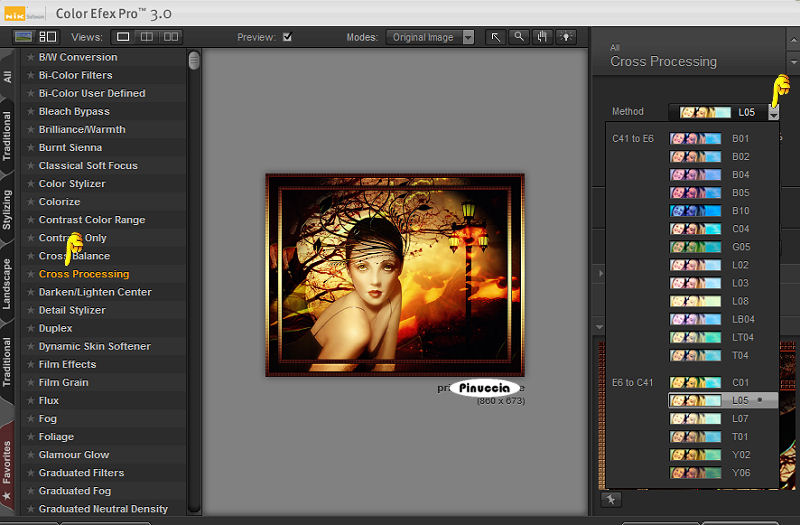
Task: Open the Stylizing category tab
Action: pyautogui.click(x=8, y=209)
